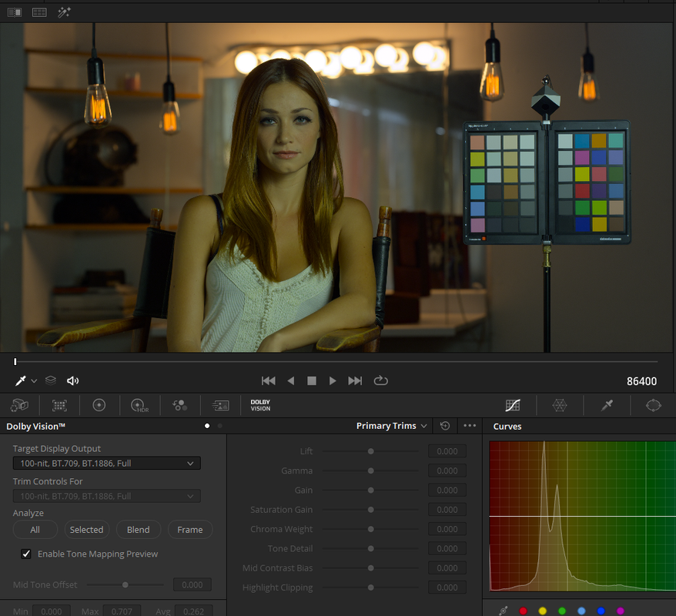Uncheck Enable Tone Mapping Preview
The height and width of the screenshot is (616, 676).
[26, 554]
